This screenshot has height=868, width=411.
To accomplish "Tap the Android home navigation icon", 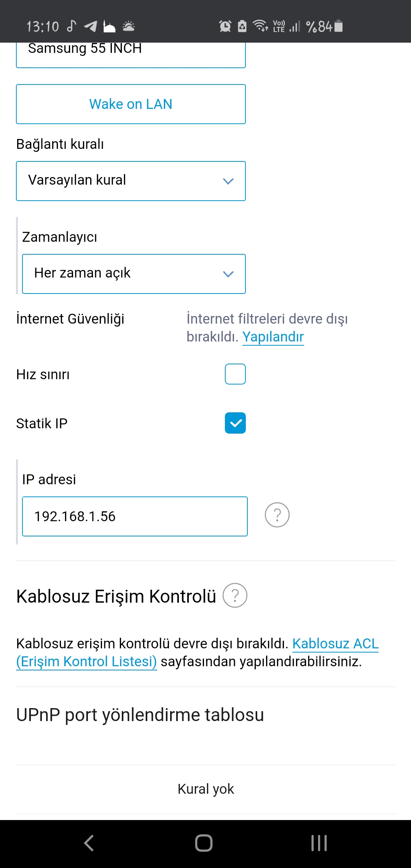I will pos(204,843).
